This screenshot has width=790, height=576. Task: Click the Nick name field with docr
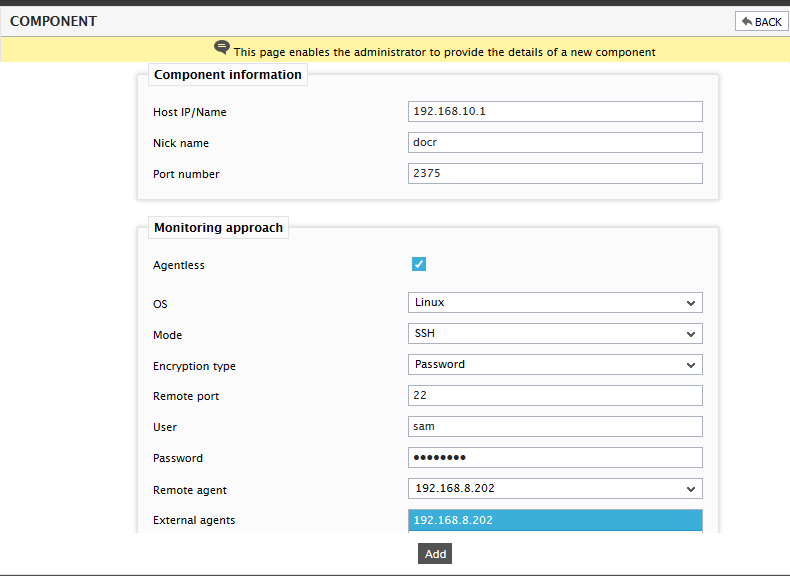point(555,143)
